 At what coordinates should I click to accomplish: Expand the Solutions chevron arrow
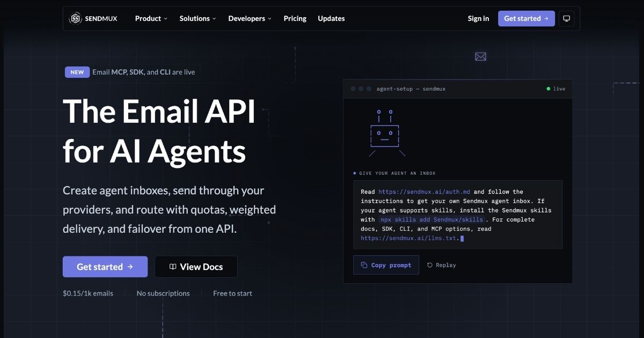coord(214,19)
